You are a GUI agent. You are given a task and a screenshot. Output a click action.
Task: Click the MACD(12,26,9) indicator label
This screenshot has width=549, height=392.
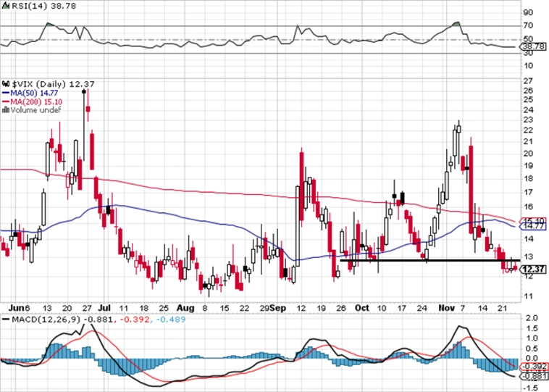click(47, 320)
